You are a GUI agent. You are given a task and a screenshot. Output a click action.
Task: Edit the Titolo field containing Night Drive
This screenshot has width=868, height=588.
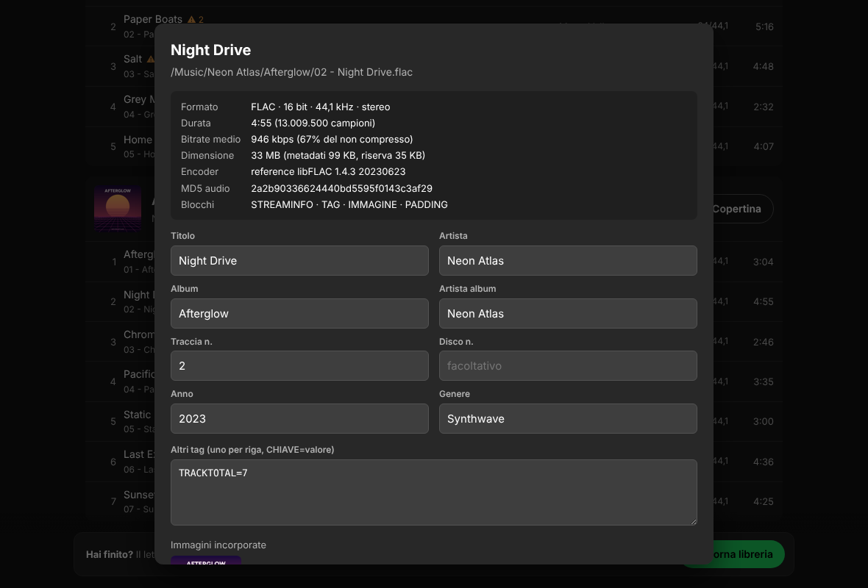tap(299, 260)
